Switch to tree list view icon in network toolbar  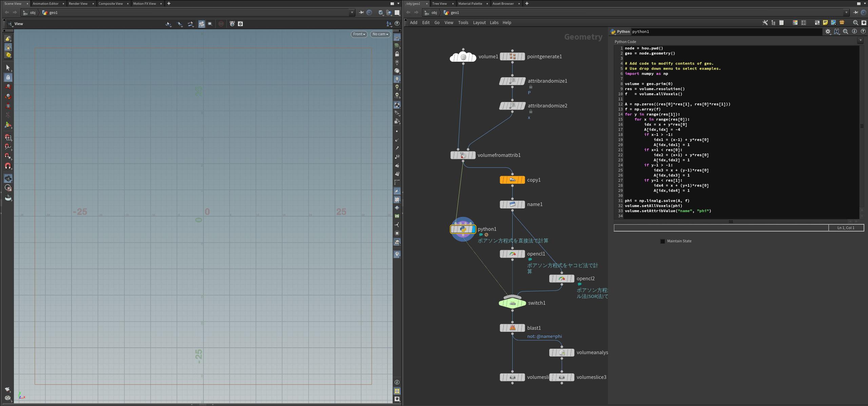[x=773, y=23]
